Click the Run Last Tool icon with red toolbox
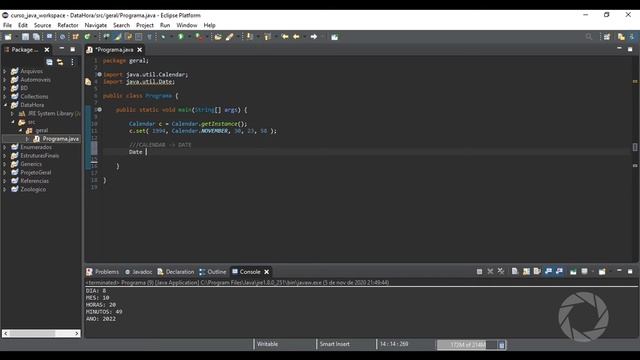 (198, 37)
